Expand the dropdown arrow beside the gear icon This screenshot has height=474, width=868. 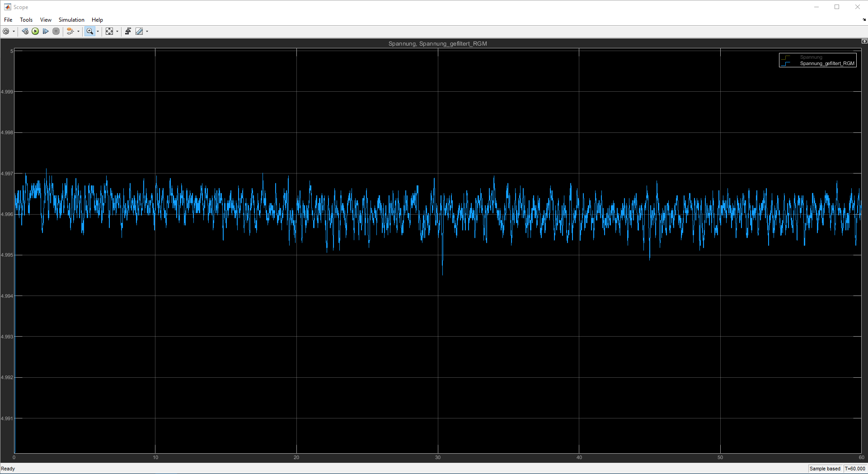point(14,31)
